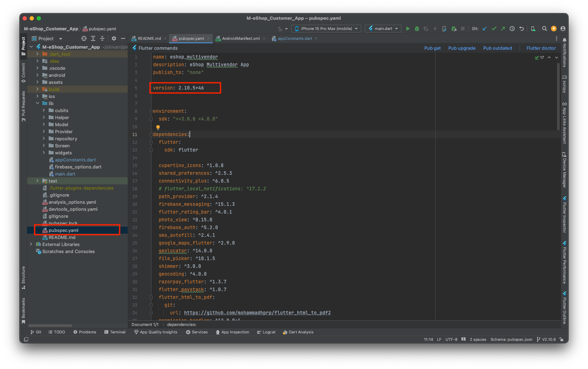Open Notifications bell sidebar

pyautogui.click(x=564, y=53)
